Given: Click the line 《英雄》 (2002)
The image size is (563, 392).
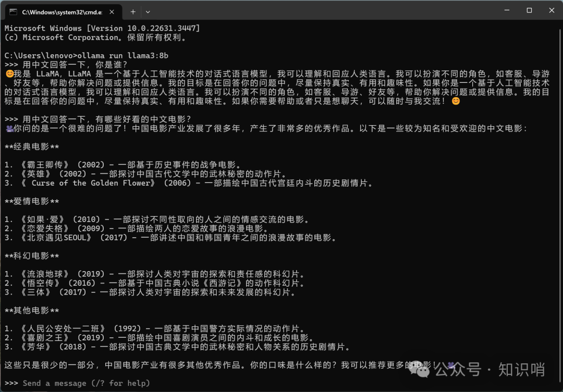Looking at the screenshot, I should (x=146, y=174).
